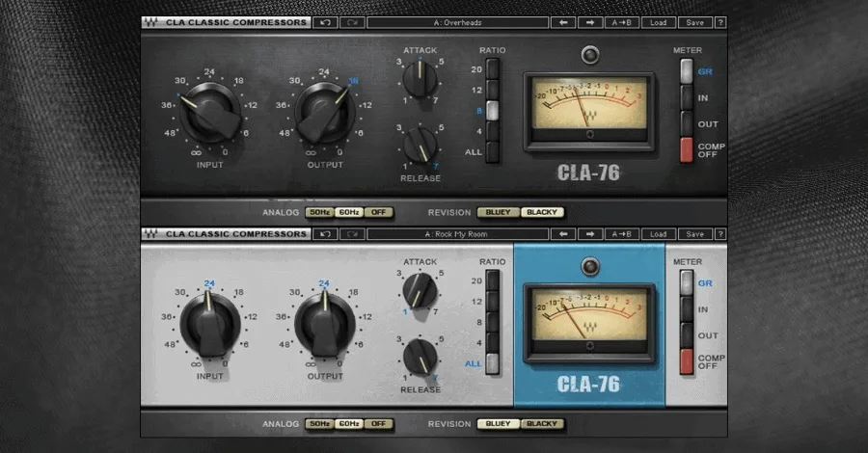Click Save in bottom plugin toolbar
Viewport: 868px width, 453px height.
coord(694,234)
